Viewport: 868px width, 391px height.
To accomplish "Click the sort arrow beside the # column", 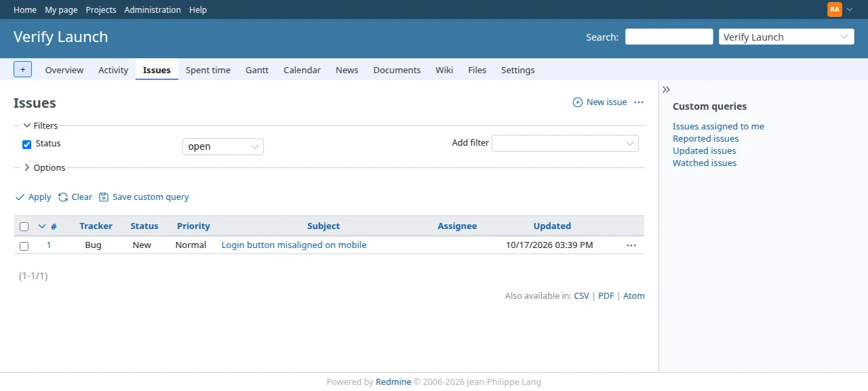I will click(42, 226).
